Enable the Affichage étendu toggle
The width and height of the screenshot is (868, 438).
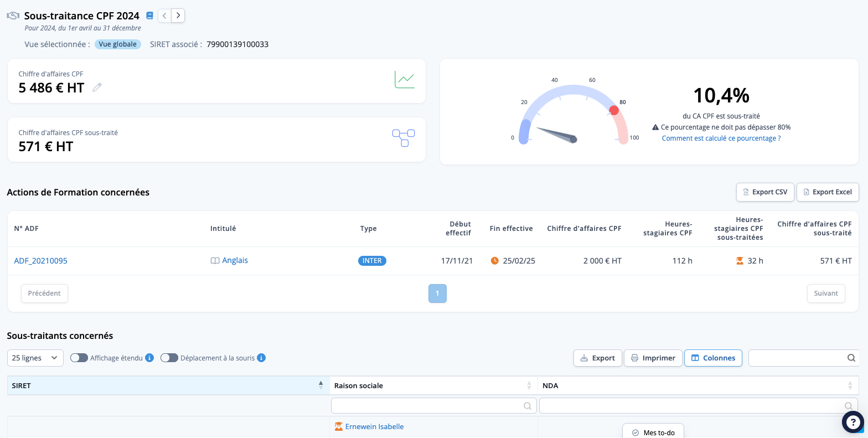pyautogui.click(x=79, y=358)
